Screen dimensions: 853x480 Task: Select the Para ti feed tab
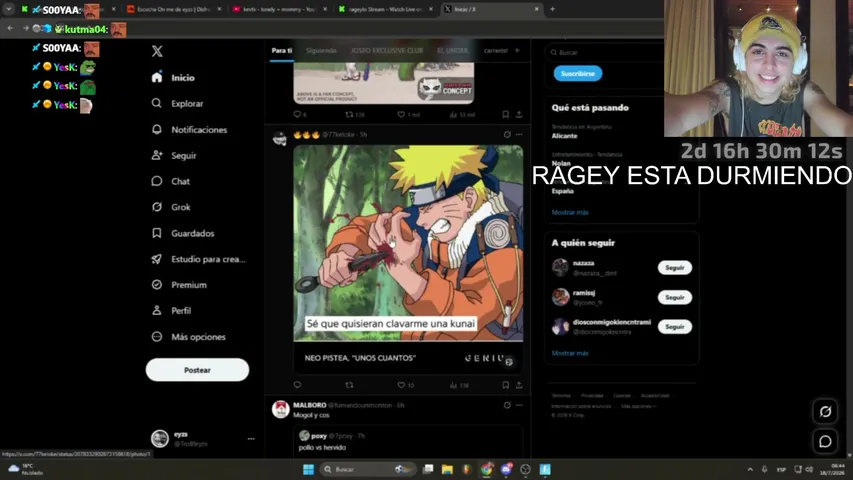282,51
